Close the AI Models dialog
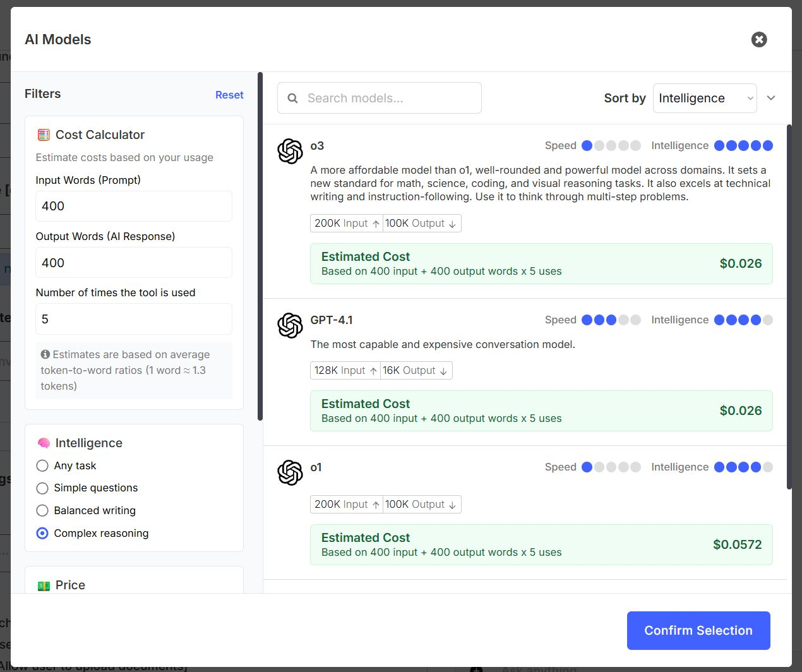The image size is (802, 672). tap(758, 40)
